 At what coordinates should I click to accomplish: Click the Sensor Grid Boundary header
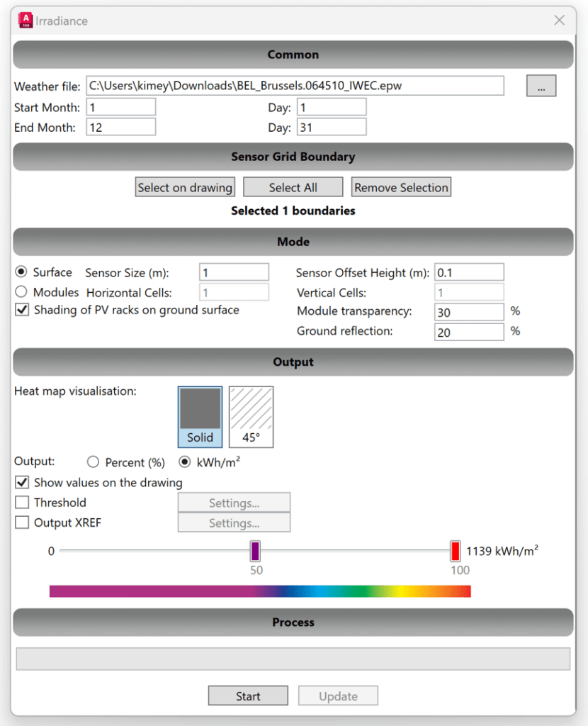[293, 157]
